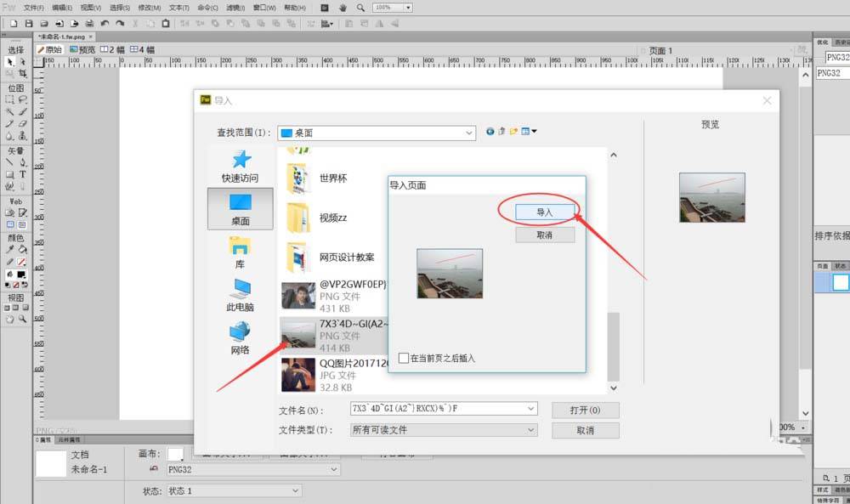Click the 导入 button in import page dialog
Viewport: 850px width, 504px height.
(x=545, y=212)
